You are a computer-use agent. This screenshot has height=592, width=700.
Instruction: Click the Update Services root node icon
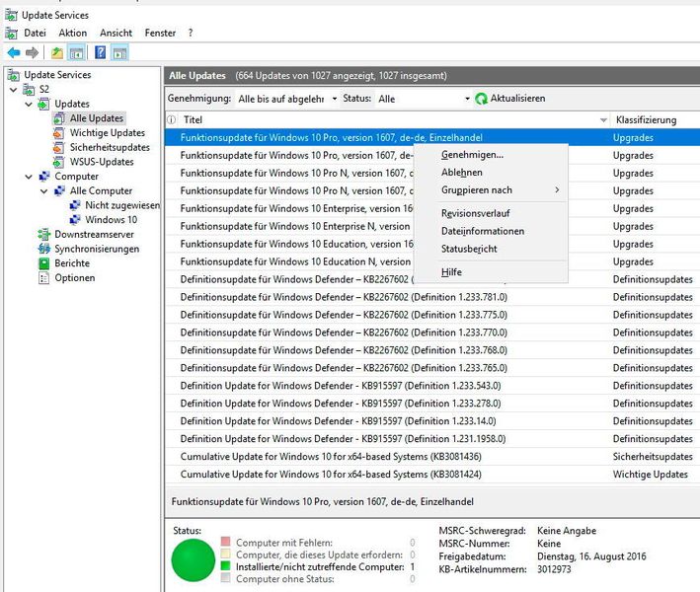(x=14, y=75)
